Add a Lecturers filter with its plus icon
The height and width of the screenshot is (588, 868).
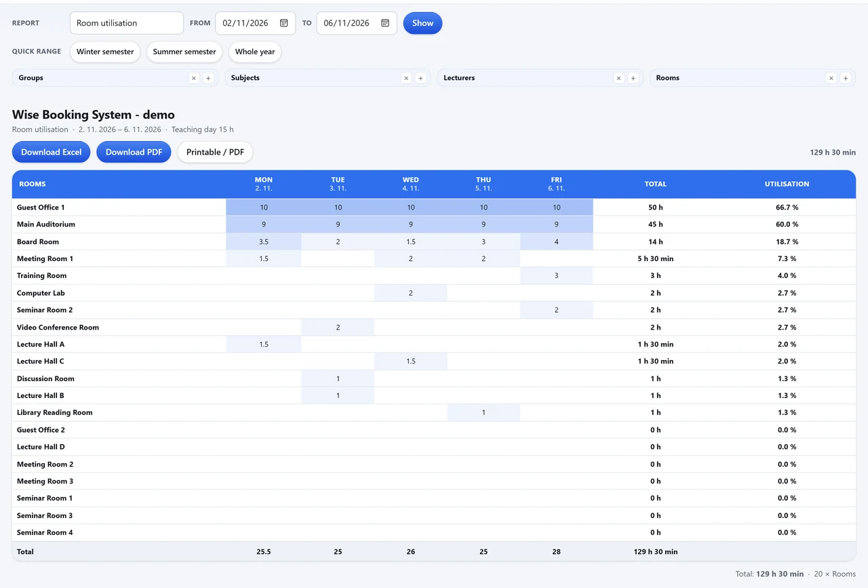coord(633,78)
